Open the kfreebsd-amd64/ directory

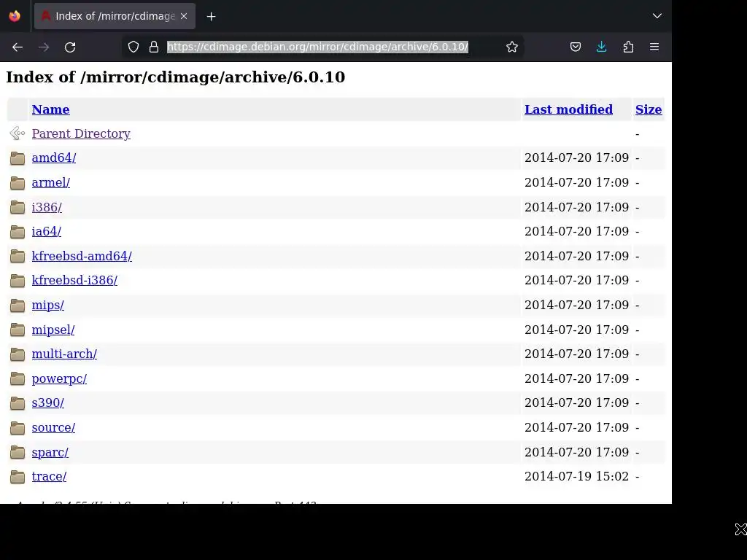82,256
